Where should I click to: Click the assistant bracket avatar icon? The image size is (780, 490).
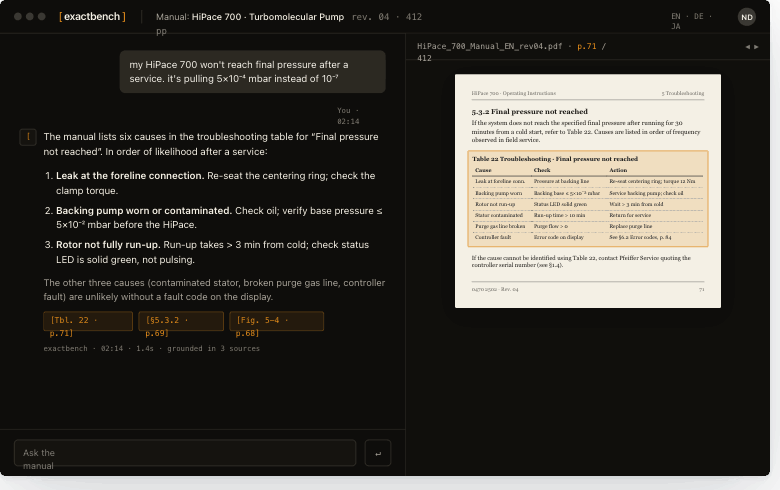[x=28, y=137]
